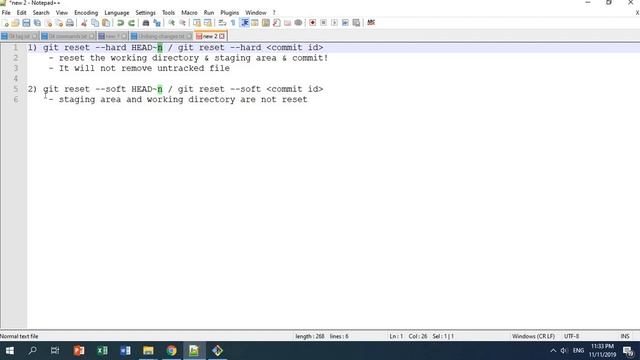
Task: Show the Document Map panel icon
Action: click(x=266, y=23)
